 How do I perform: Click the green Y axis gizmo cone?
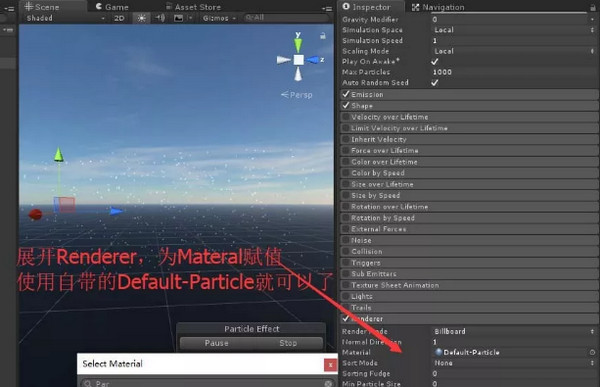[x=298, y=45]
